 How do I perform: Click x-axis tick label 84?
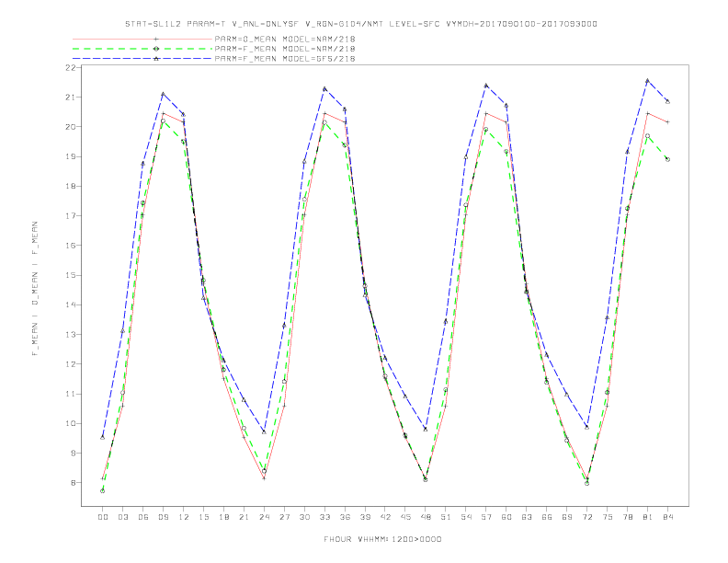[x=668, y=517]
